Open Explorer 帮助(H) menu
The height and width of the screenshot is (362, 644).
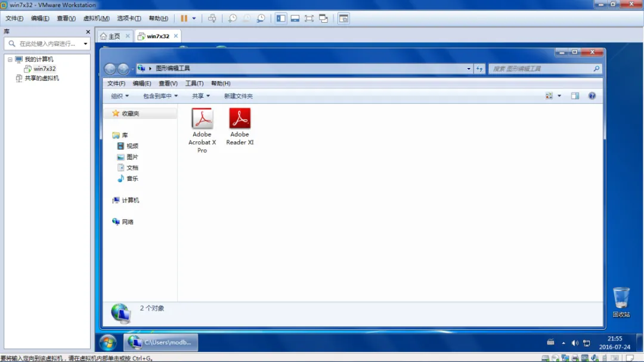click(221, 83)
